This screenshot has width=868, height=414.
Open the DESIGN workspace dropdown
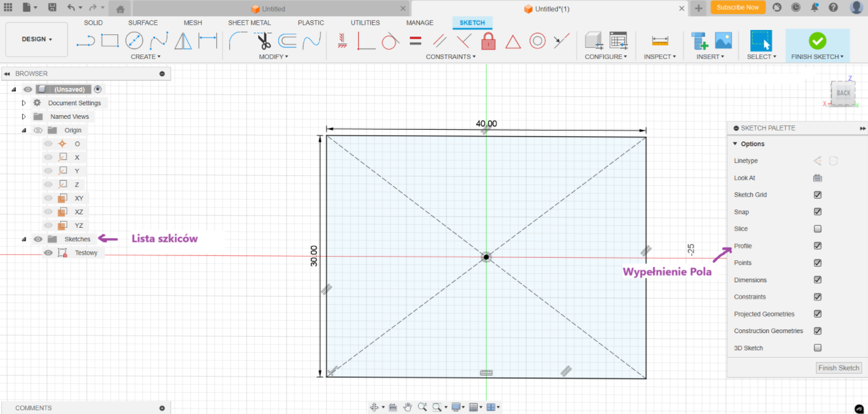(37, 39)
